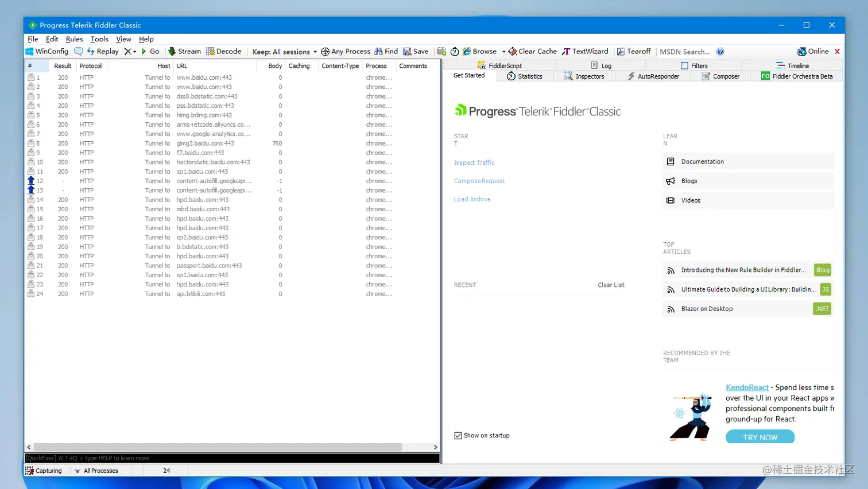Click the ComposeRequest link
Image resolution: width=868 pixels, height=489 pixels.
pyautogui.click(x=479, y=181)
